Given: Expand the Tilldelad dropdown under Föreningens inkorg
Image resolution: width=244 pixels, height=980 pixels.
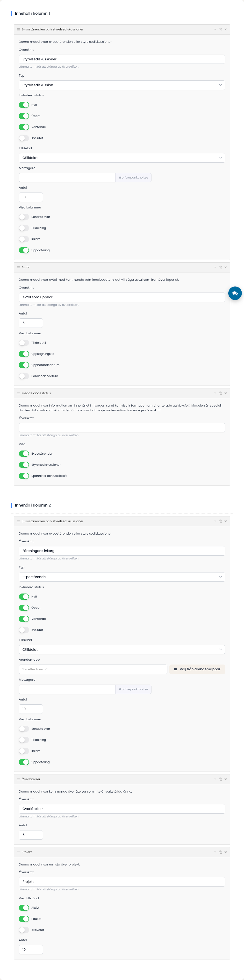Looking at the screenshot, I should point(122,649).
